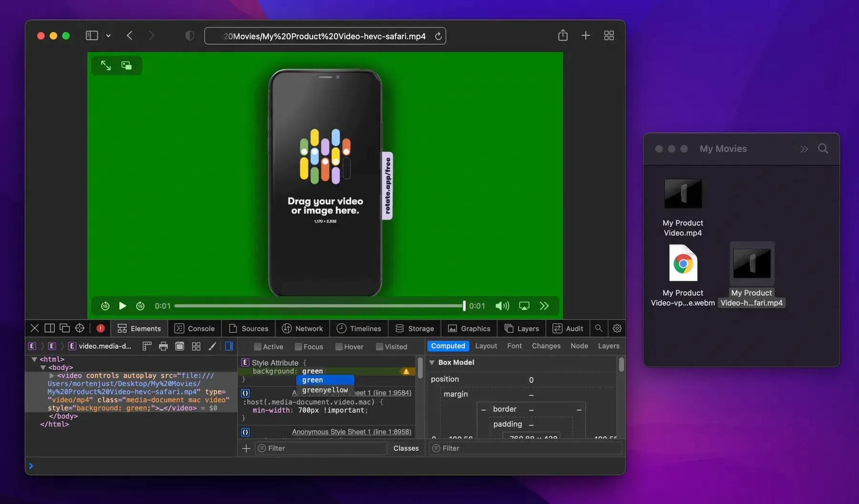Open the sidebar dropdown chevron
859x504 pixels.
(x=108, y=36)
